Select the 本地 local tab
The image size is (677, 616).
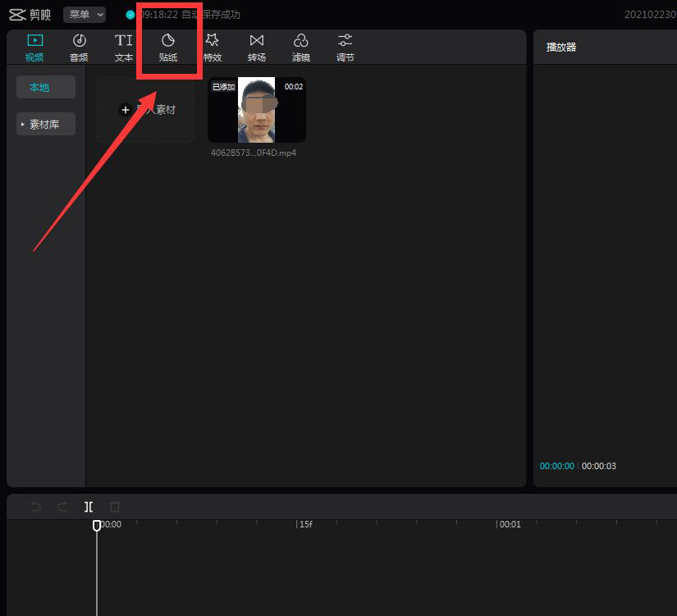tap(46, 87)
